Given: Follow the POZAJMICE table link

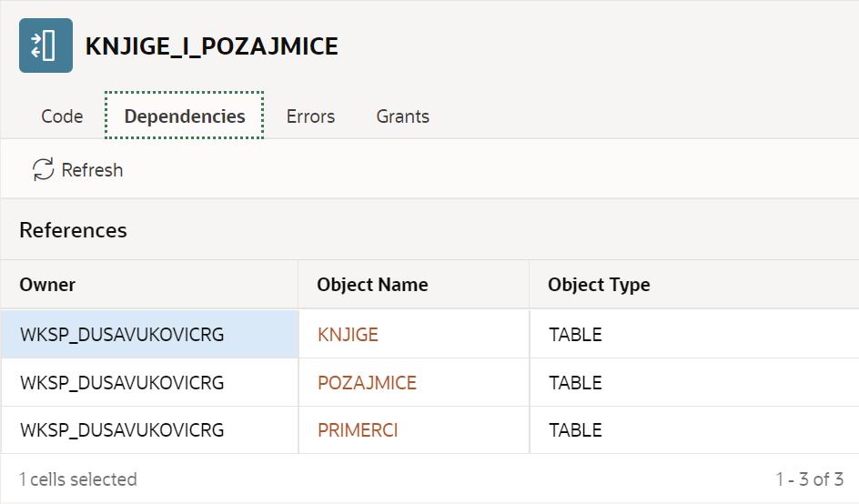Looking at the screenshot, I should click(367, 383).
